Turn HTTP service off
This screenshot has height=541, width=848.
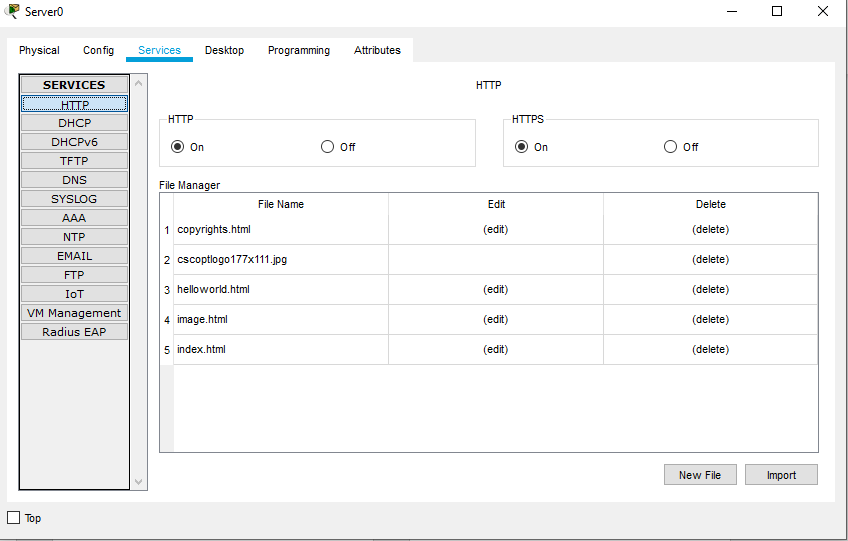328,147
